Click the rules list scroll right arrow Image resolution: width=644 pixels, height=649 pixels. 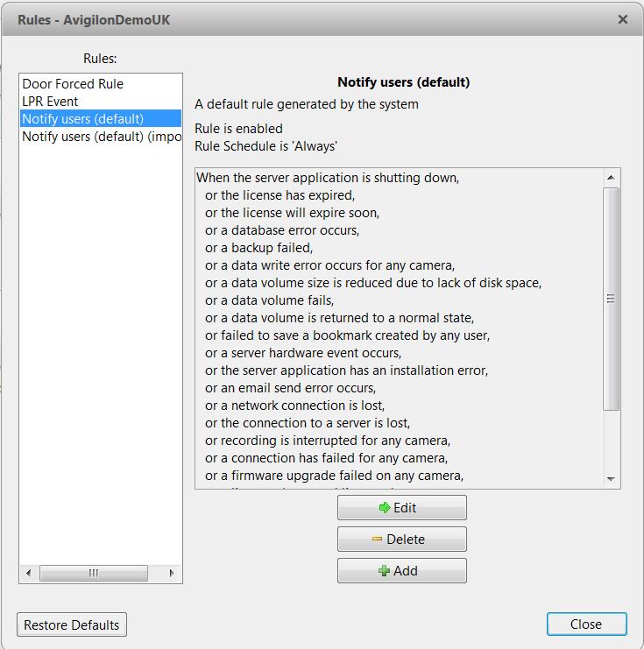[172, 573]
